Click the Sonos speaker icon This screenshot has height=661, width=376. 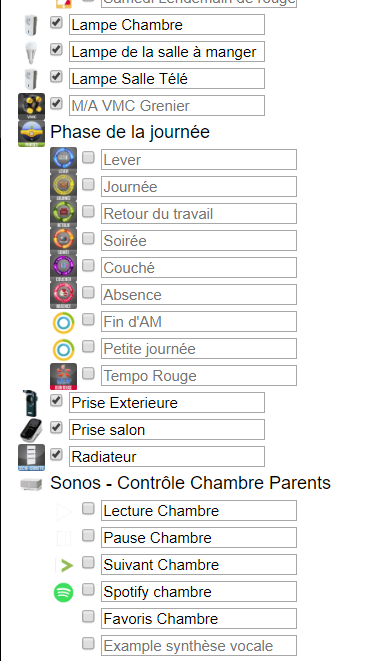[x=31, y=484]
